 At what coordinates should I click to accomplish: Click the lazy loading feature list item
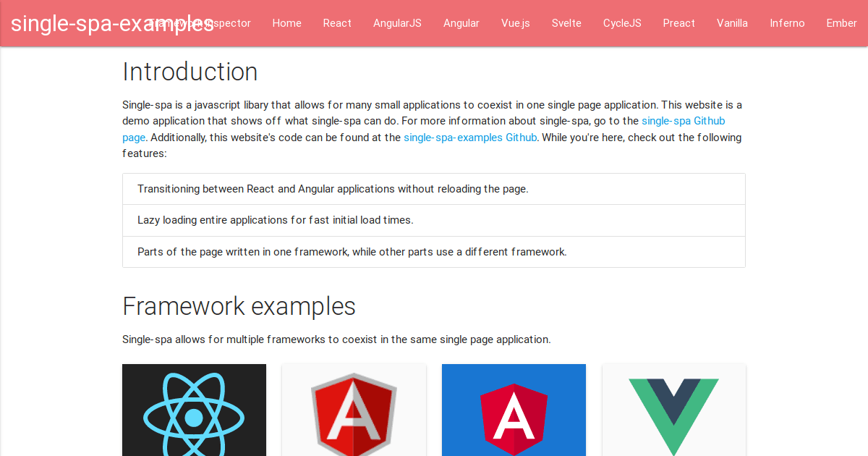tap(275, 220)
